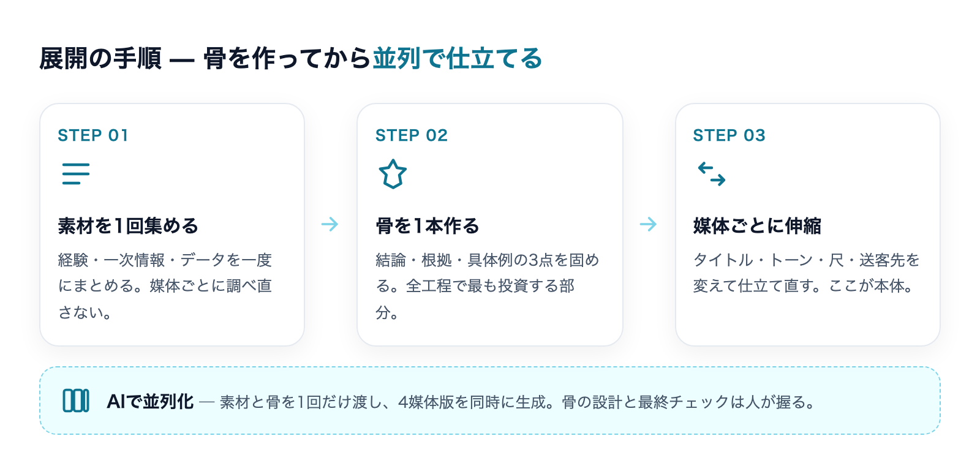Screen dimensions: 980x474
Task: Click the bold AIで並列化 label
Action: tap(150, 402)
